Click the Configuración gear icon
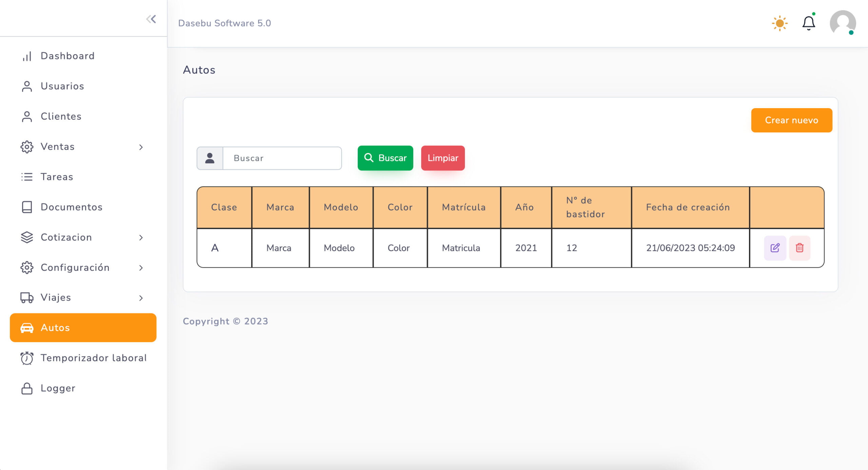Viewport: 868px width, 470px height. pos(27,267)
